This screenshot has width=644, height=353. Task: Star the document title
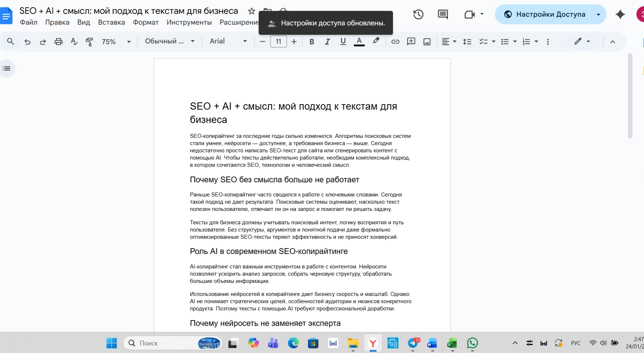251,11
